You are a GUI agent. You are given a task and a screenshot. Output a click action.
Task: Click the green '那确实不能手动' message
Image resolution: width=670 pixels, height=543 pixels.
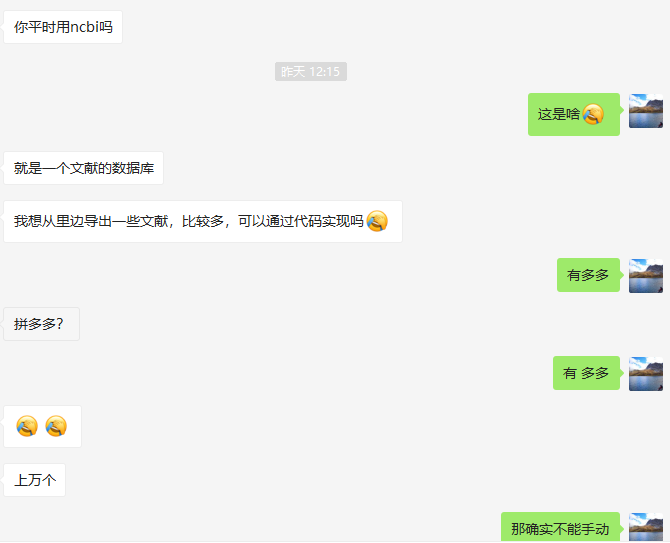pyautogui.click(x=560, y=528)
